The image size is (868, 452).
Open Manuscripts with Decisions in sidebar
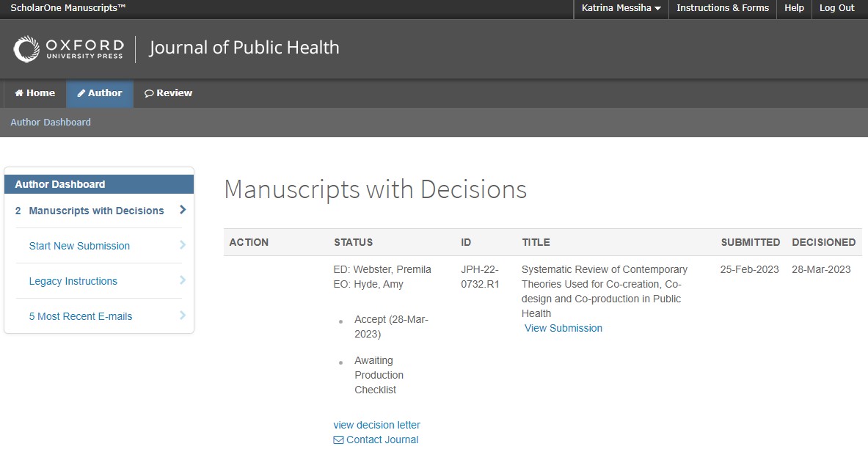[x=96, y=211]
